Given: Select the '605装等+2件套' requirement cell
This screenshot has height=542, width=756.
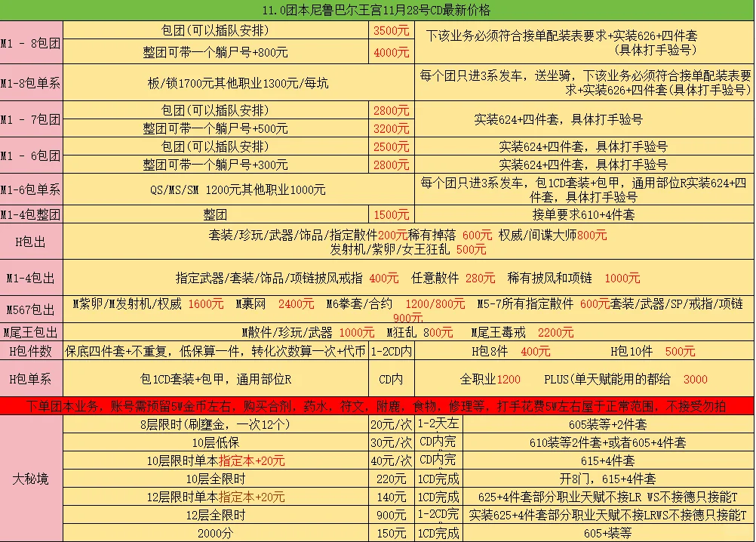Looking at the screenshot, I should (x=607, y=424).
